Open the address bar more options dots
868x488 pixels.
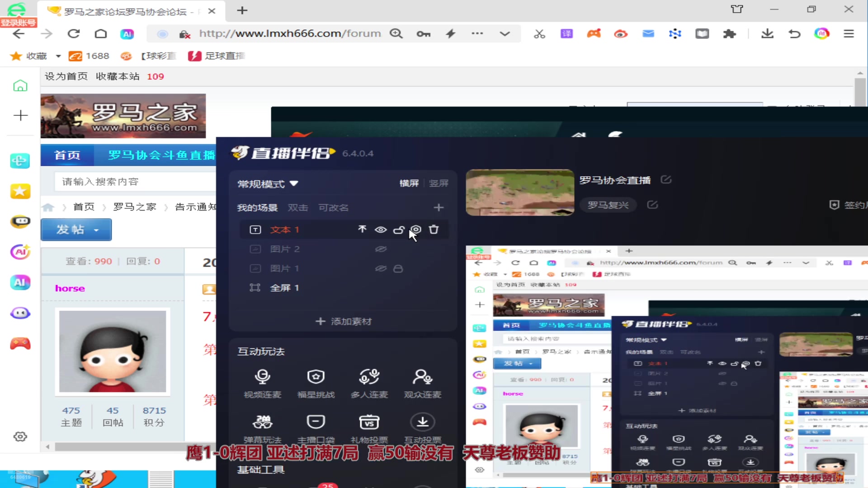pyautogui.click(x=477, y=34)
